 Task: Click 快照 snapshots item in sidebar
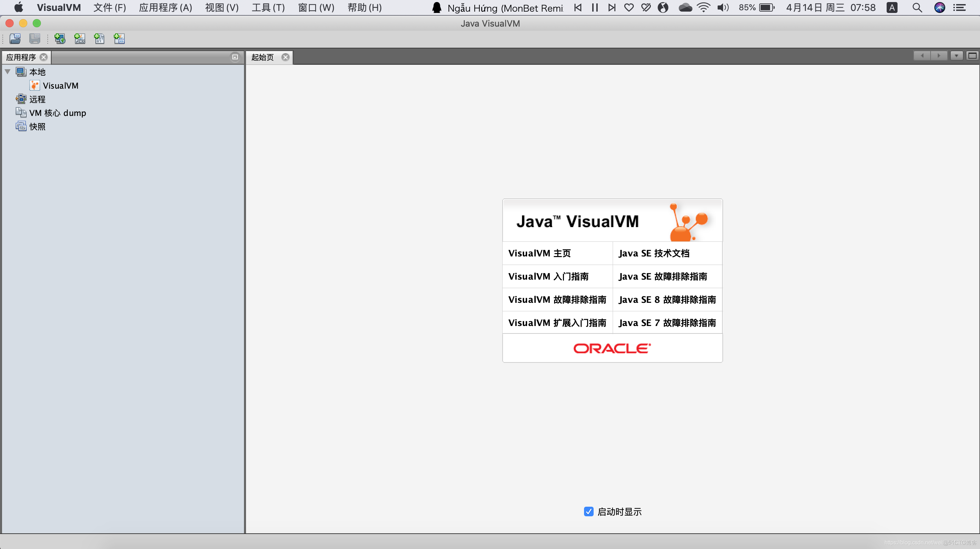point(37,126)
